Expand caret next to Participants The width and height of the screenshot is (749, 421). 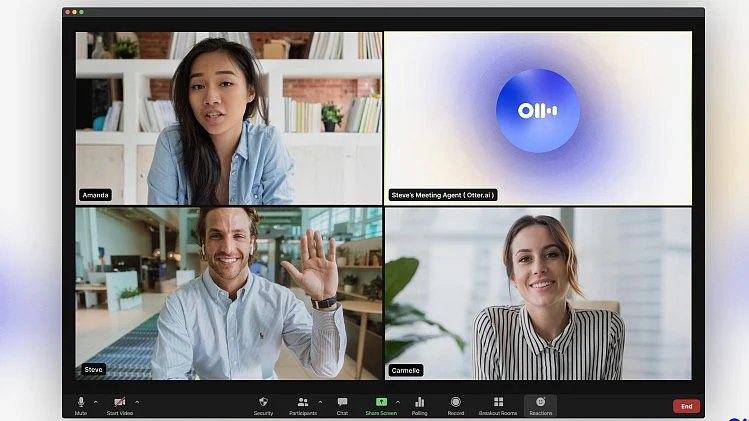[320, 402]
